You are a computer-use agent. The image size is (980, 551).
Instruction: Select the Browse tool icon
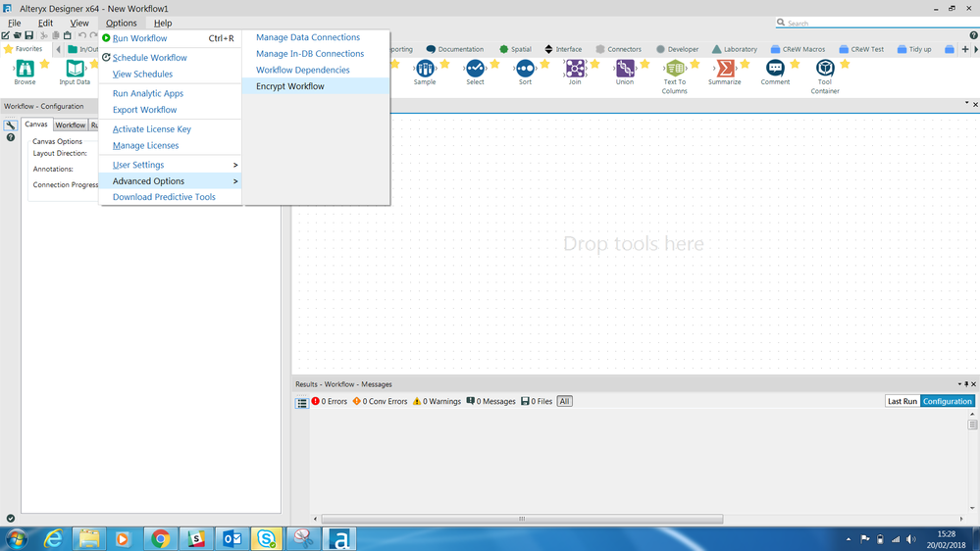[25, 68]
